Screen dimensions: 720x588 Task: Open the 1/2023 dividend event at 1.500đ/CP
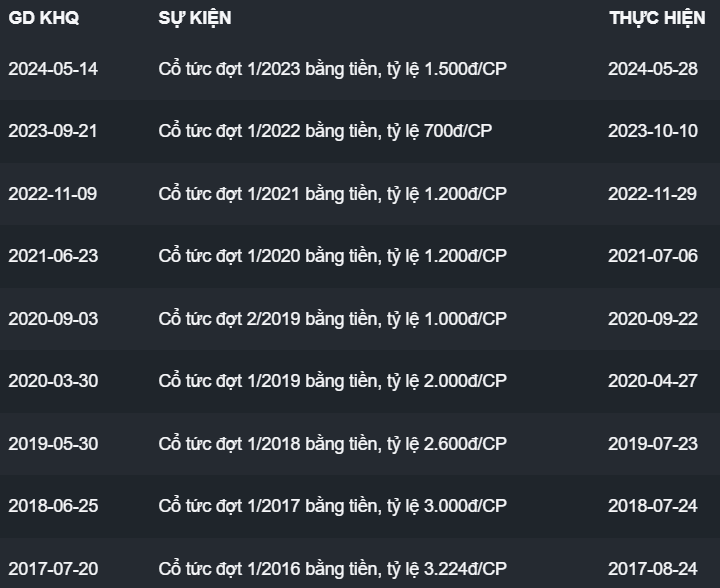click(x=332, y=69)
